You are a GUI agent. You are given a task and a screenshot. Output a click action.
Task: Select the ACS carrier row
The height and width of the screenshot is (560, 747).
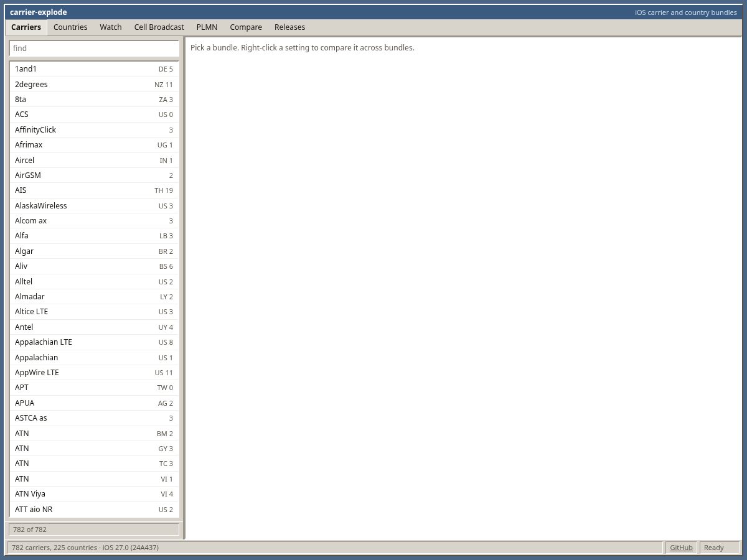[94, 114]
